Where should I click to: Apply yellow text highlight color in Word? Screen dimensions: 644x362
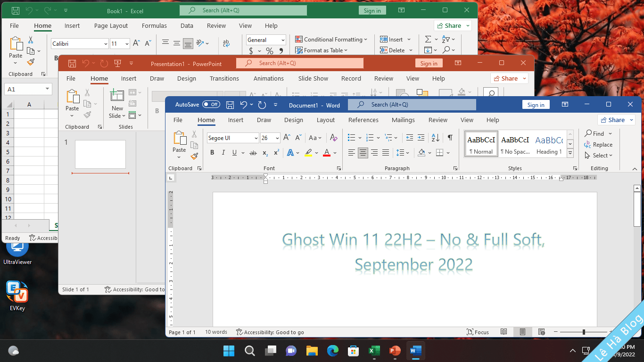click(308, 153)
